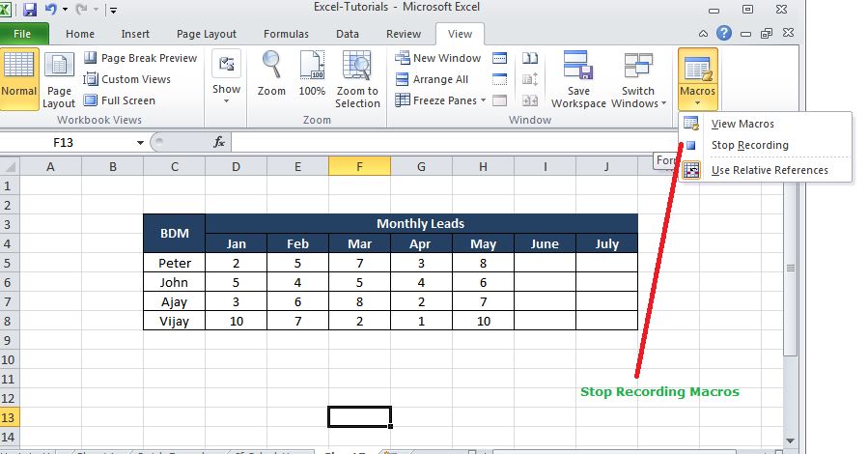Switch to the Data ribbon tab
Image resolution: width=868 pixels, height=454 pixels.
[347, 34]
